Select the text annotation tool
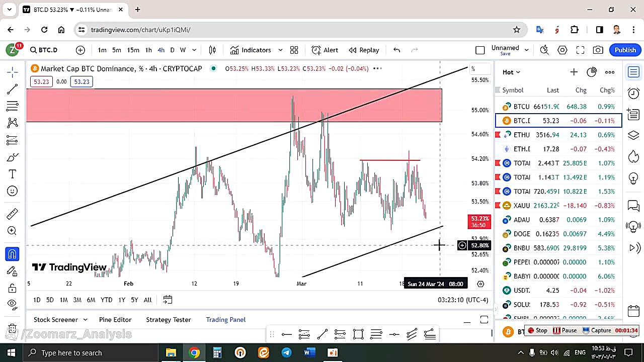The width and height of the screenshot is (644, 362). pos(13,174)
